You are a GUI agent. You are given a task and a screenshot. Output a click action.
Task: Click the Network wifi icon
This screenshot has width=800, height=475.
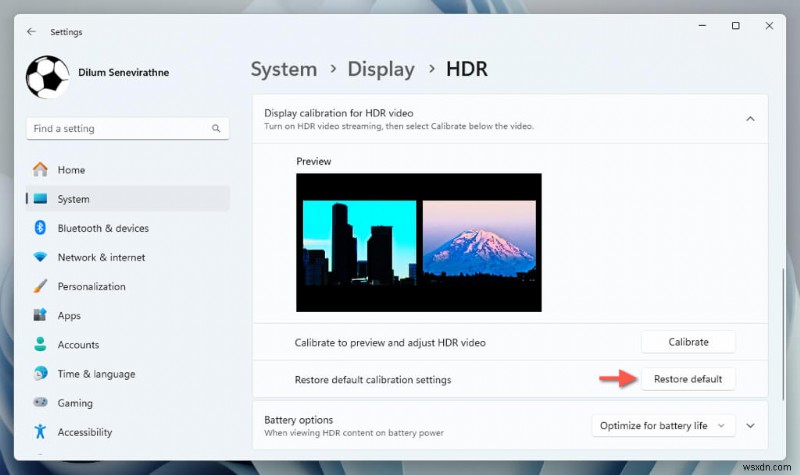(40, 257)
